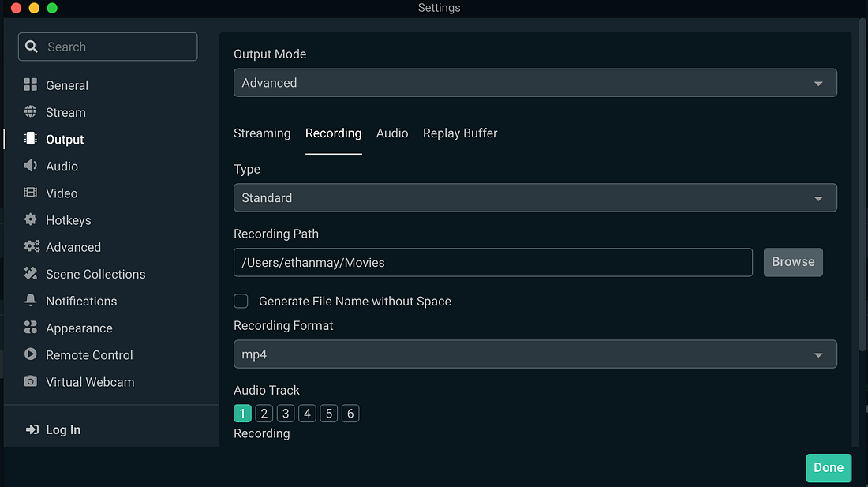Expand the recording Type dropdown
The width and height of the screenshot is (868, 487).
pyautogui.click(x=535, y=197)
